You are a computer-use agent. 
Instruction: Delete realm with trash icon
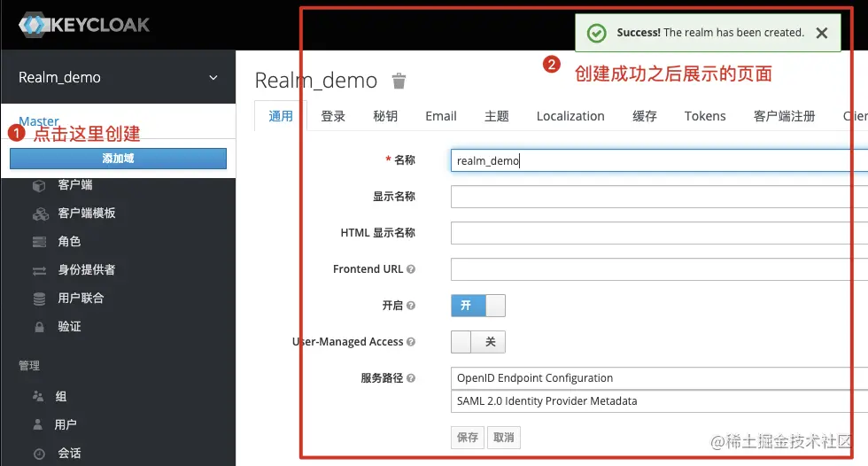[399, 81]
